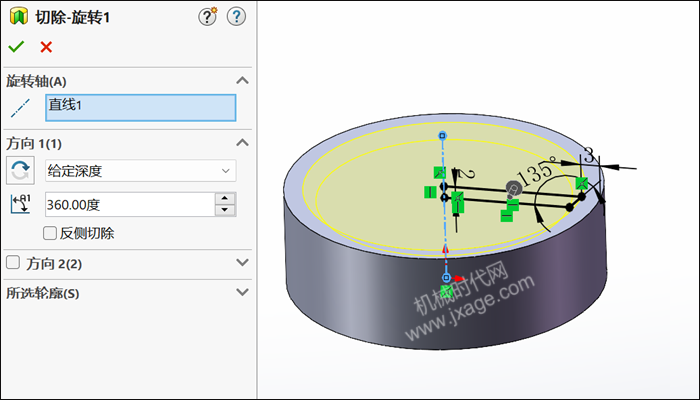Click the bottom handle of the centerline axis
700x400 pixels.
(446, 278)
